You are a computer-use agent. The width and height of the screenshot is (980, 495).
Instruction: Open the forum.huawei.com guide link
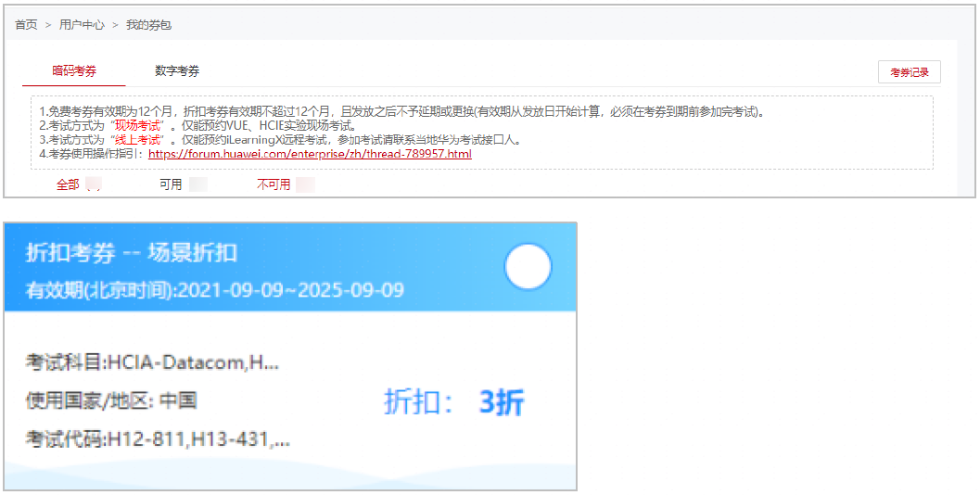[x=310, y=154]
